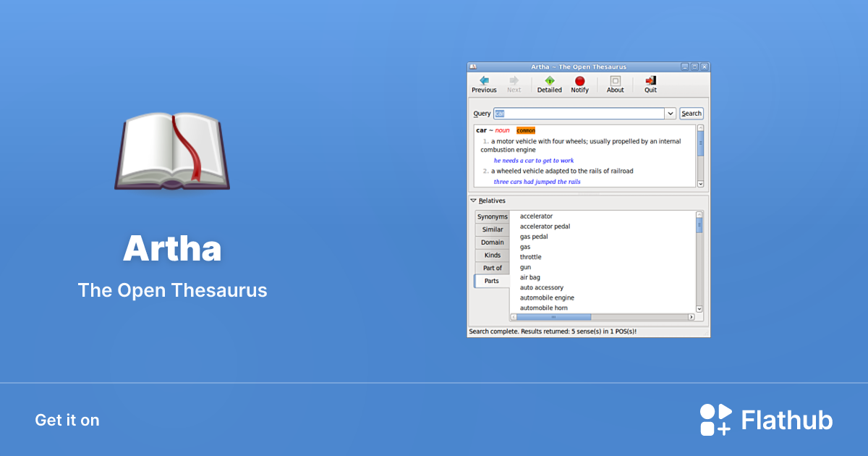868x456 pixels.
Task: Switch to the Kinds tab
Action: [x=493, y=255]
